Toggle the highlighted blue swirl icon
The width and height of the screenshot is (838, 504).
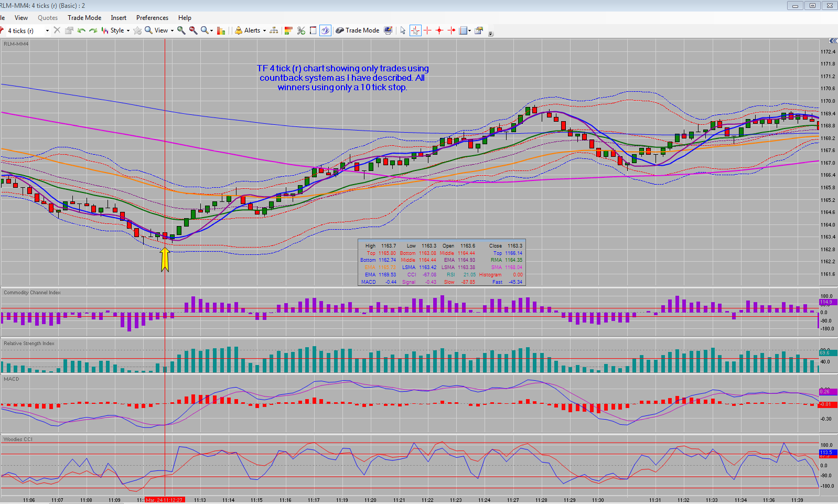[x=325, y=30]
